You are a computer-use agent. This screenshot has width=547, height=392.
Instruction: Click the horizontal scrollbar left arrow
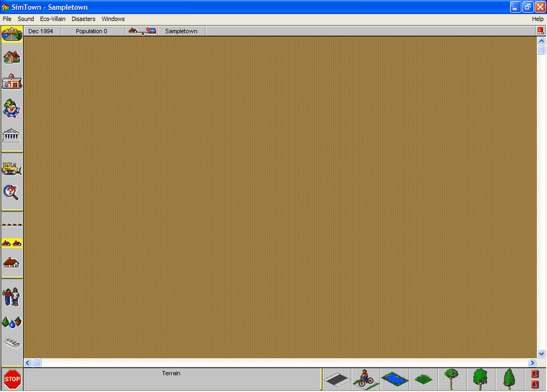28,363
